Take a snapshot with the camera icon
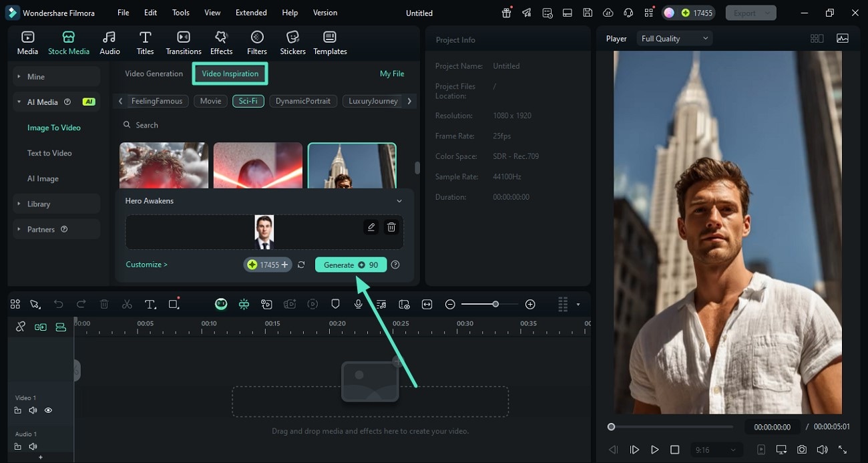 coord(801,450)
